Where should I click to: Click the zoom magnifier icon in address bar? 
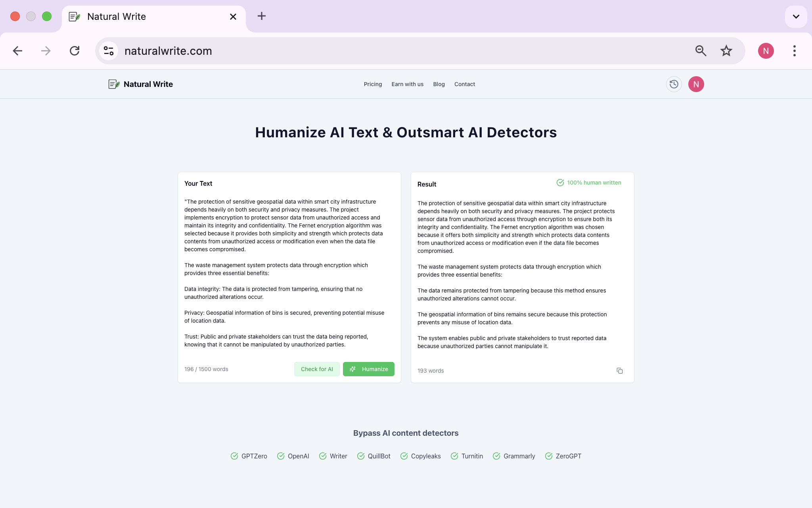click(x=701, y=51)
